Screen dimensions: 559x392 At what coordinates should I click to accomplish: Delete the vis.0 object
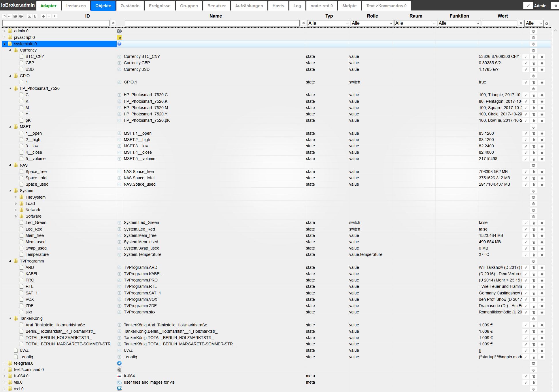(533, 383)
